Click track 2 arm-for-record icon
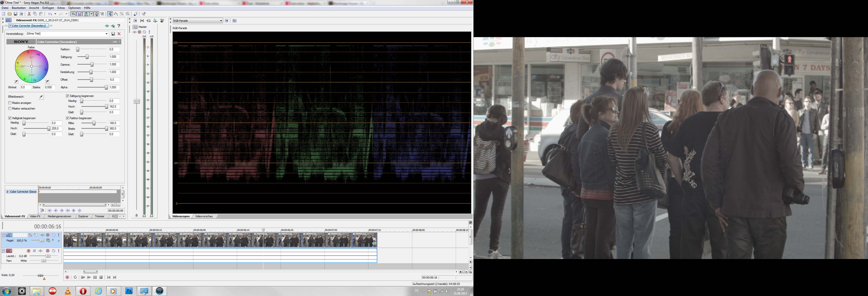Screen dimensions: 868x296 29,251
